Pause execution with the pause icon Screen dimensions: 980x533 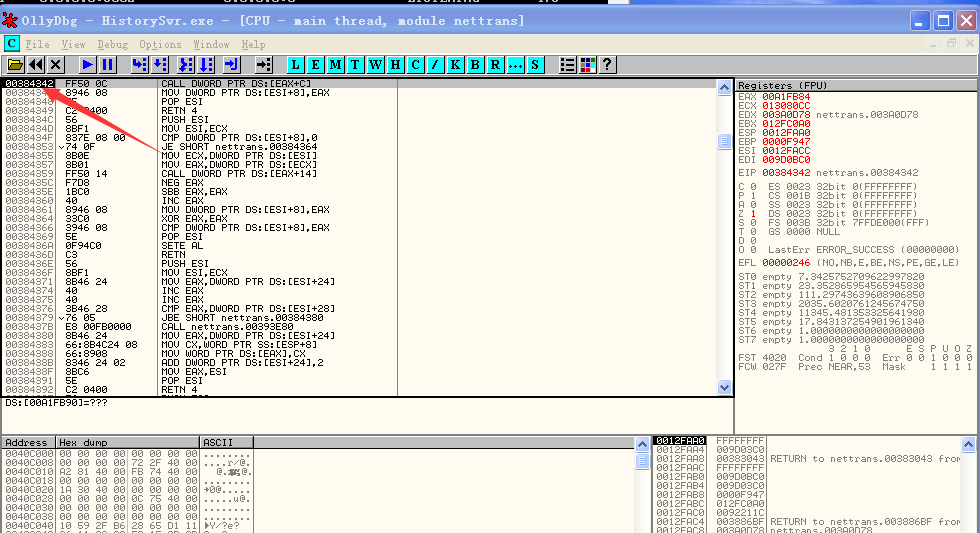point(108,64)
